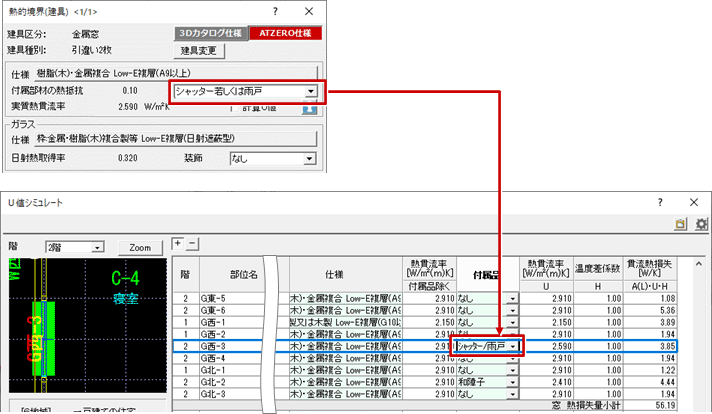Viewport: 712px width, 414px height.
Task: Close the 熱的境界(建具) dialog
Action: [309, 11]
